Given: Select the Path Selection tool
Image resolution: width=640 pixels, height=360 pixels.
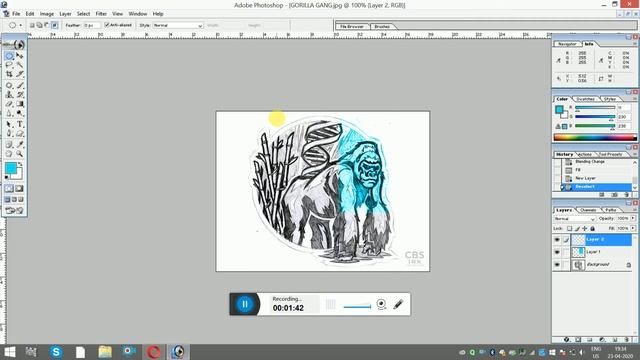Looking at the screenshot, I should click(x=9, y=124).
